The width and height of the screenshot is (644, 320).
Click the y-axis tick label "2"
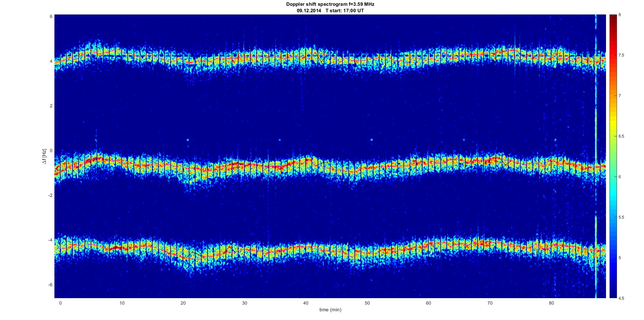(x=51, y=106)
